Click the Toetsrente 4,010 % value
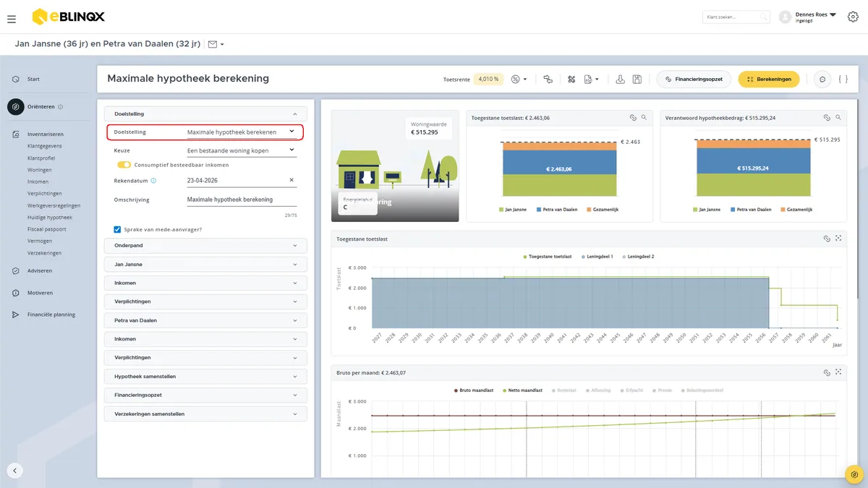This screenshot has height=488, width=868. (x=489, y=80)
